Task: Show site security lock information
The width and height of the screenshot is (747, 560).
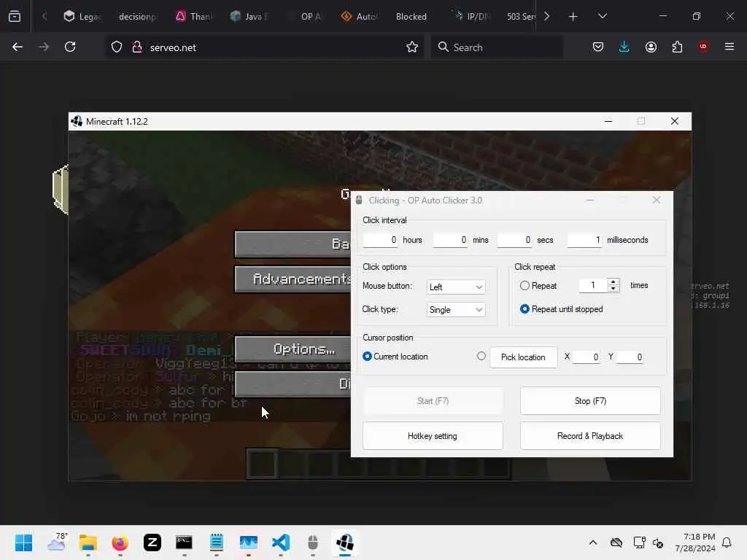Action: pos(137,47)
